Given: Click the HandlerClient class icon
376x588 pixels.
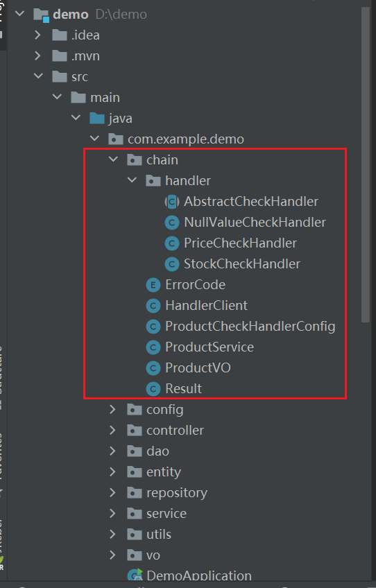Looking at the screenshot, I should coord(153,306).
